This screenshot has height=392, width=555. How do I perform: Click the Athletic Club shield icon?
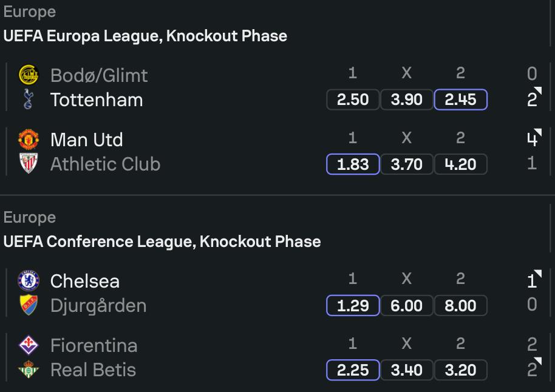tap(29, 163)
